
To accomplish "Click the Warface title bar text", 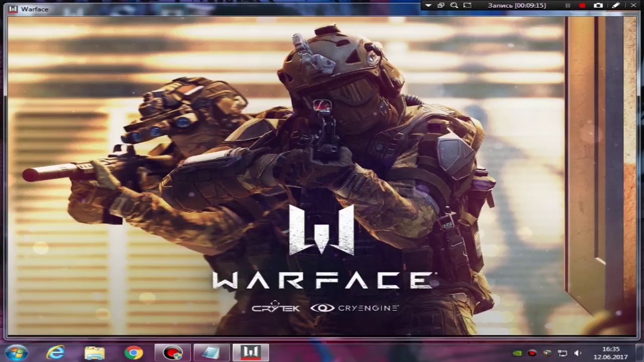I will coord(35,9).
